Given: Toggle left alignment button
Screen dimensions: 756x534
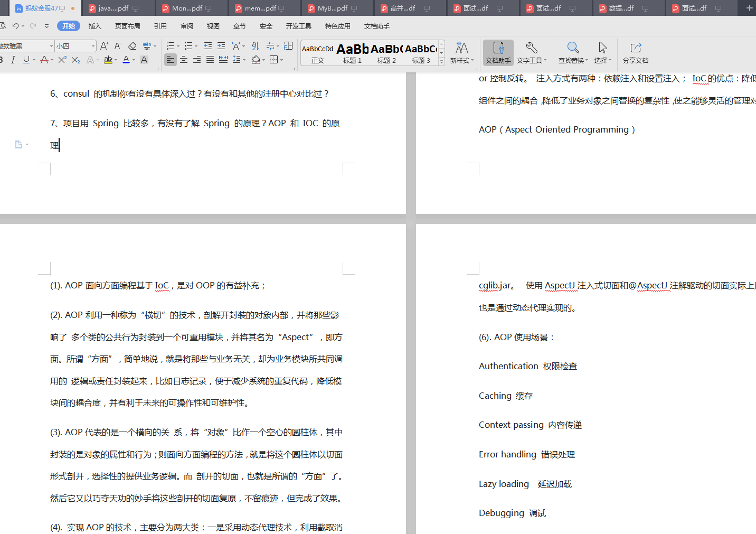Looking at the screenshot, I should [171, 60].
